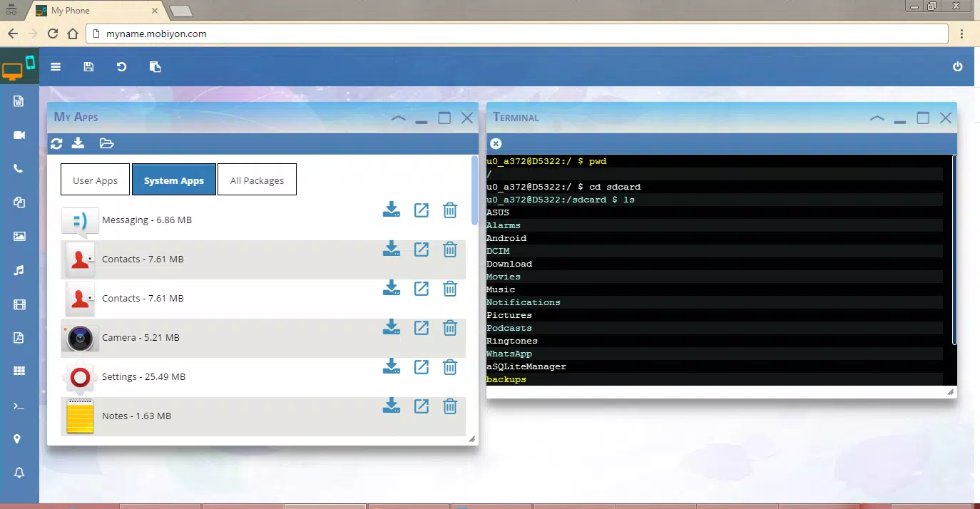Open the hamburger menu in top toolbar
Screen dimensions: 980x509
click(x=56, y=67)
